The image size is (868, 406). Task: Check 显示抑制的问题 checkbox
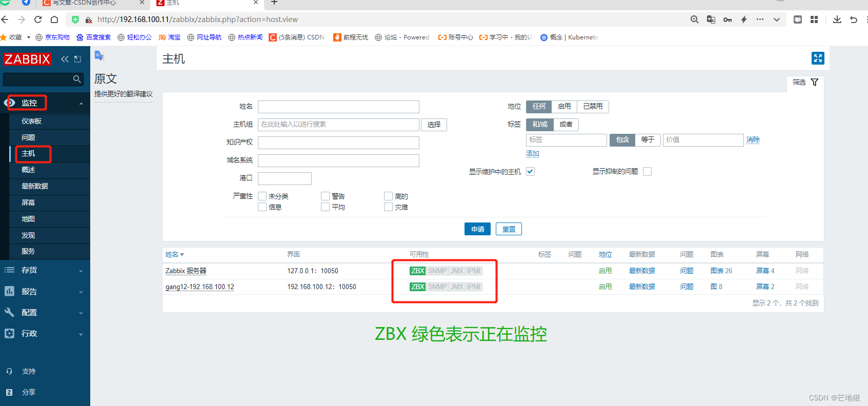[x=647, y=171]
